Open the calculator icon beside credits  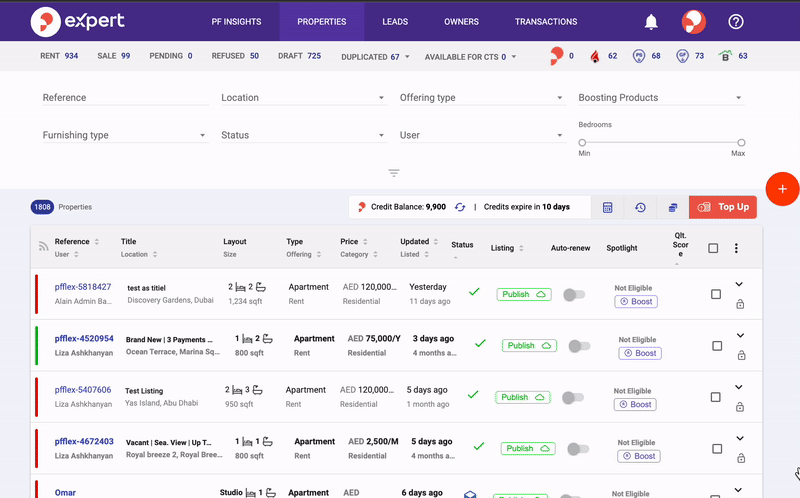pos(607,207)
